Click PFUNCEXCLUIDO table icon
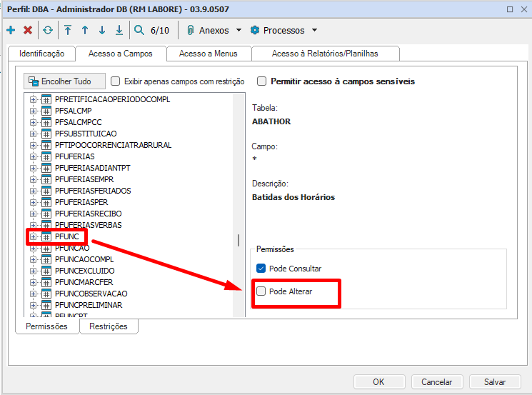This screenshot has width=532, height=395. (46, 271)
